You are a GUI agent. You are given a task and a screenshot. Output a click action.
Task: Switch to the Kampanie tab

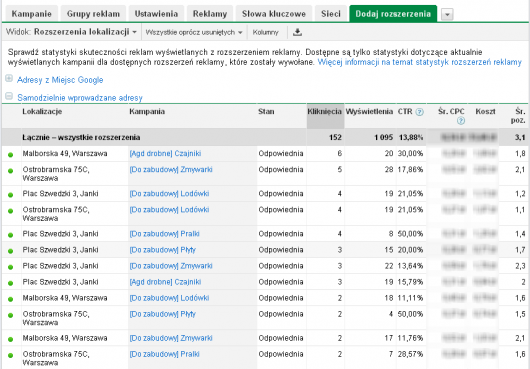pos(31,14)
